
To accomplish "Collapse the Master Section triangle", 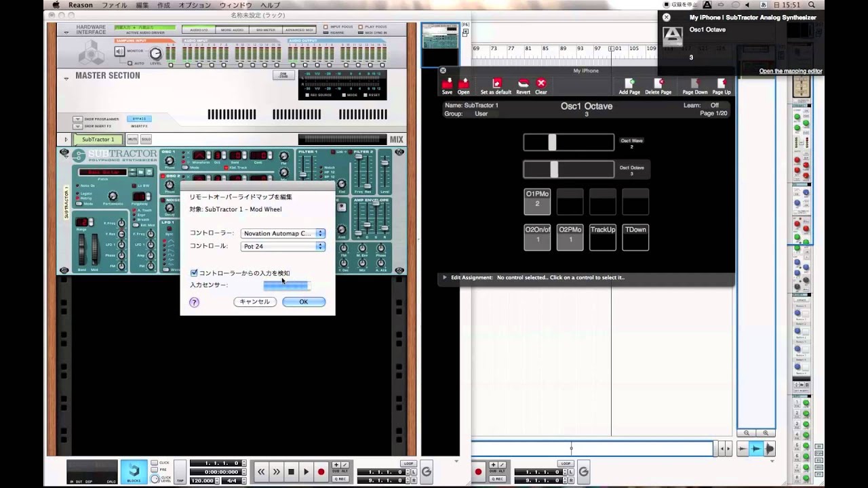I will (x=66, y=79).
